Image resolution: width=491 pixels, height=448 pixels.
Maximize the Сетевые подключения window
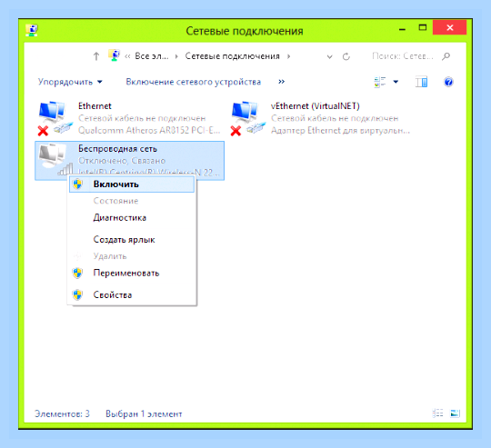point(423,28)
